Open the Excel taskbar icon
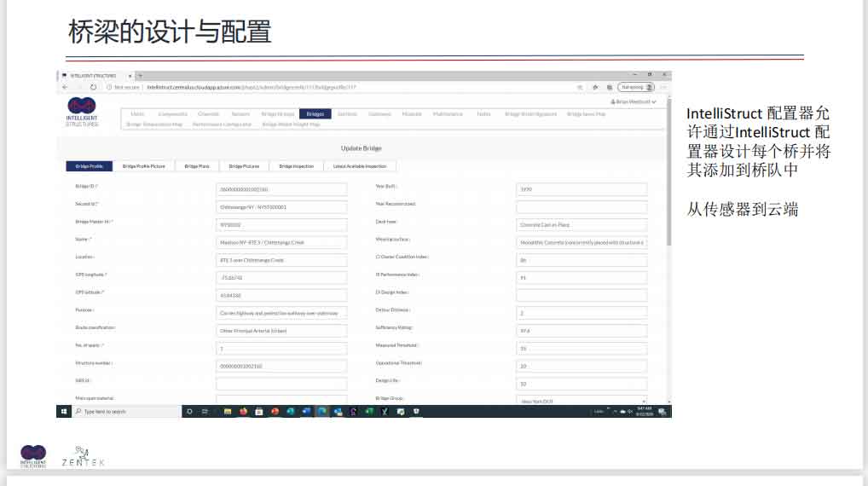 coord(368,411)
